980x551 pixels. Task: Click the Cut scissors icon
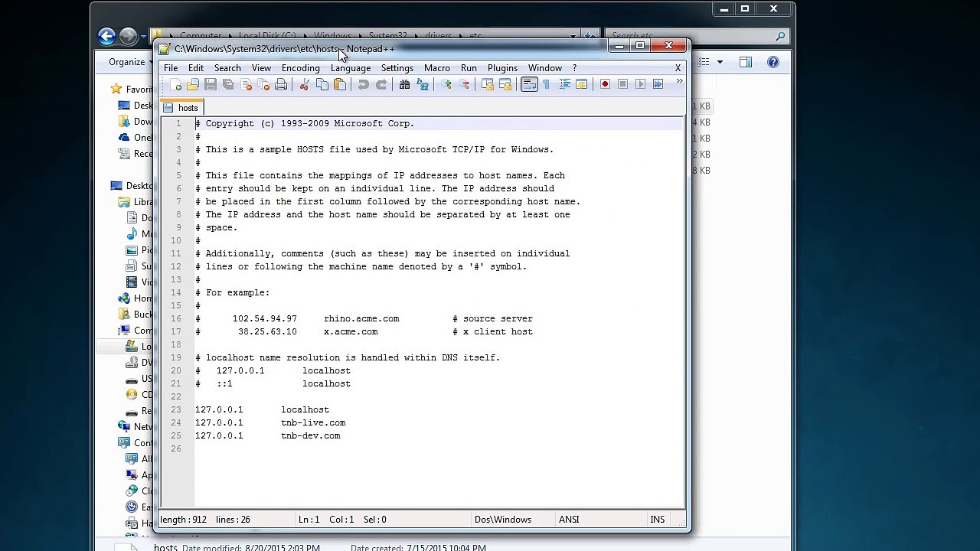coord(304,84)
